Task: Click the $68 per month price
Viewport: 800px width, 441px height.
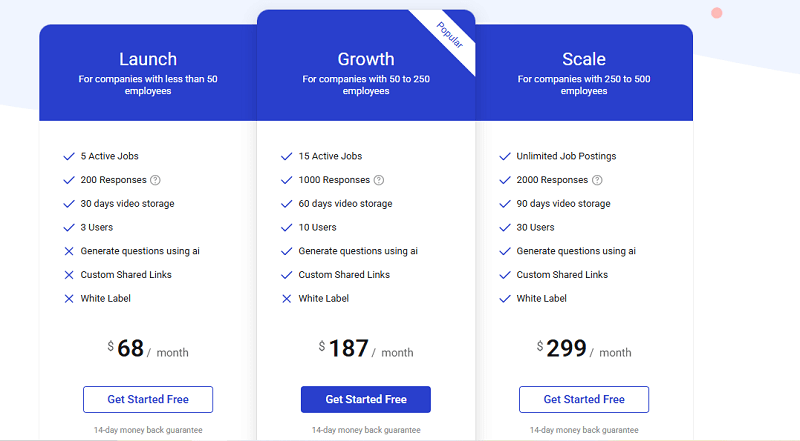Action: pos(148,349)
